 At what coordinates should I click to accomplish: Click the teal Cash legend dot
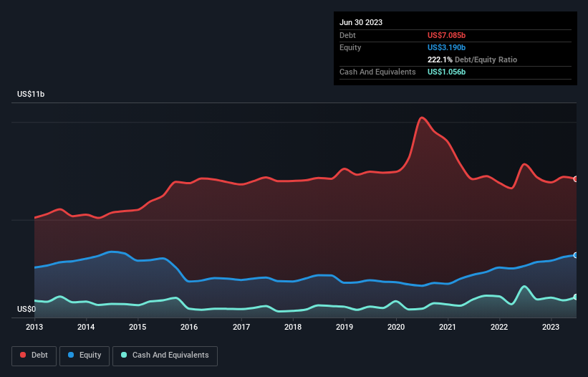(124, 355)
